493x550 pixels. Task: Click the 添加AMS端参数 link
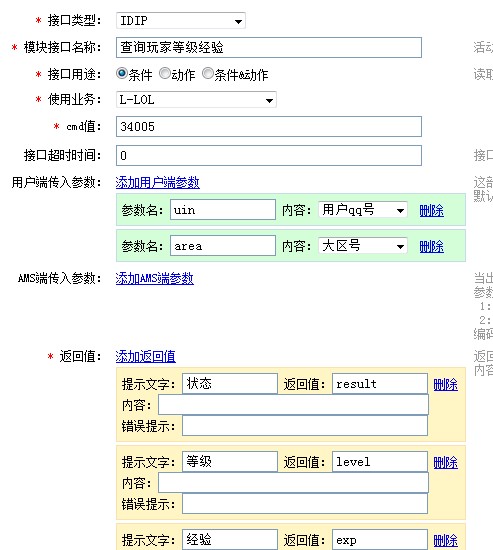pos(155,279)
